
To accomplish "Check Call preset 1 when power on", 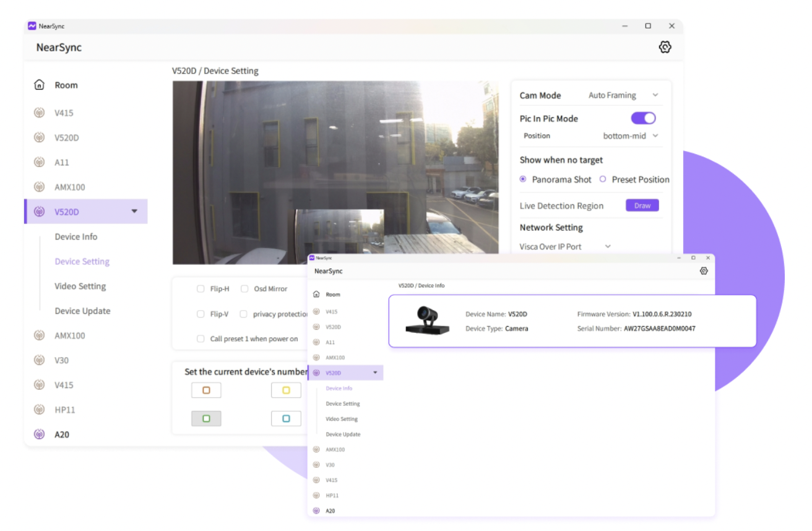I will (201, 339).
